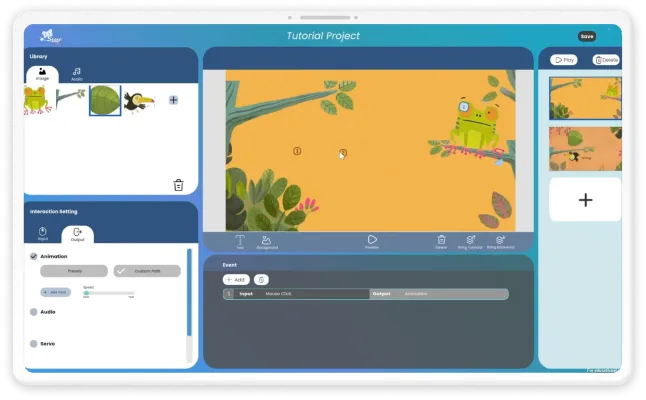Open the Background tool in canvas toolbar
The height and width of the screenshot is (400, 646).
pos(267,242)
